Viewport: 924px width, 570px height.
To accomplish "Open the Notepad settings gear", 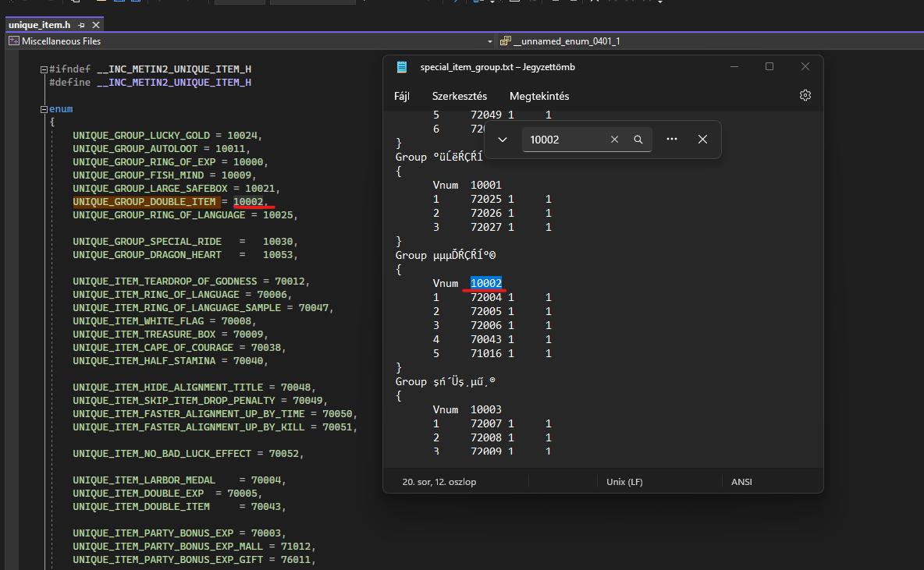I will [x=805, y=95].
